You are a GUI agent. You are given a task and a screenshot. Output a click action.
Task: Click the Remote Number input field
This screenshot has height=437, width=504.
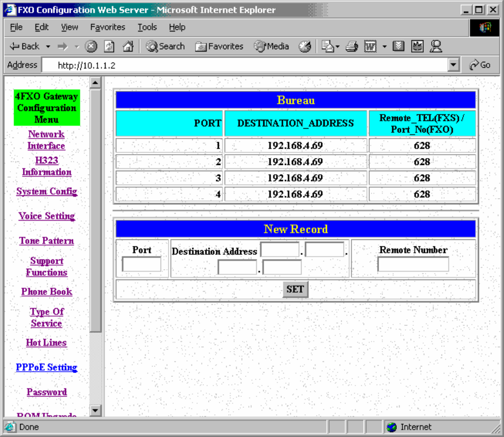pyautogui.click(x=413, y=264)
